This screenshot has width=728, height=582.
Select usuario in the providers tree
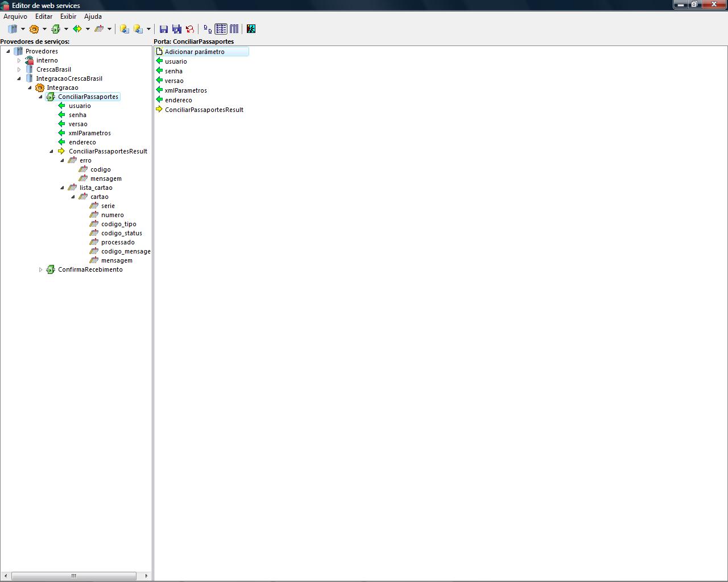pos(80,106)
